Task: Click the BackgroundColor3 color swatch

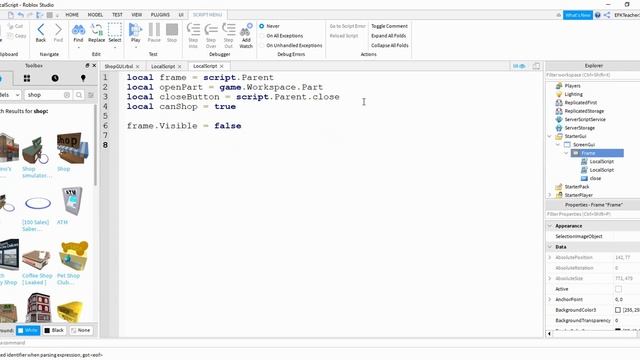Action: (x=618, y=310)
